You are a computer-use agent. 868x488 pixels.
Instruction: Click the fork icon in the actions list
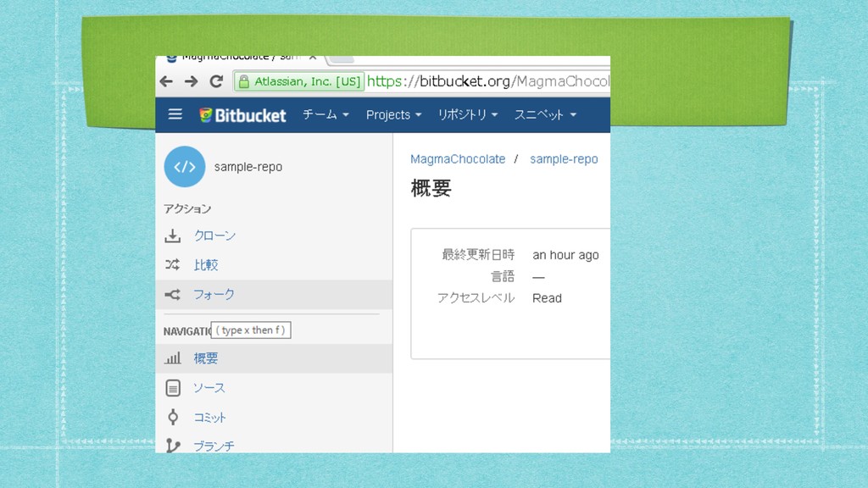pyautogui.click(x=173, y=294)
